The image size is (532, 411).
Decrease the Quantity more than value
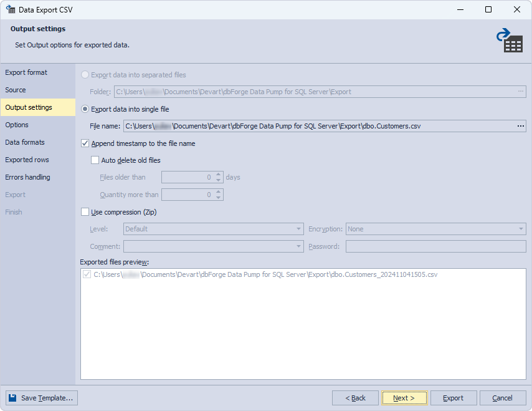[219, 197]
